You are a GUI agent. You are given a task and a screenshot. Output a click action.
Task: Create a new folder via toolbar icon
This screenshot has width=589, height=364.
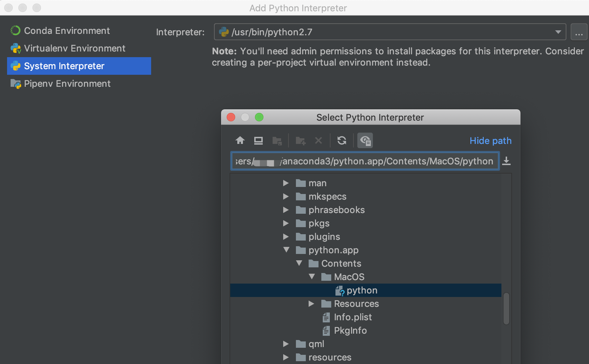(301, 141)
